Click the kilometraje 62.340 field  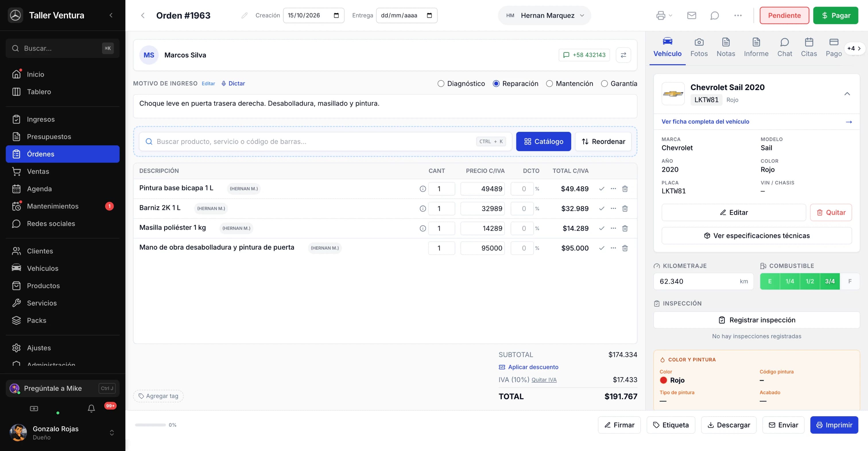(x=703, y=281)
